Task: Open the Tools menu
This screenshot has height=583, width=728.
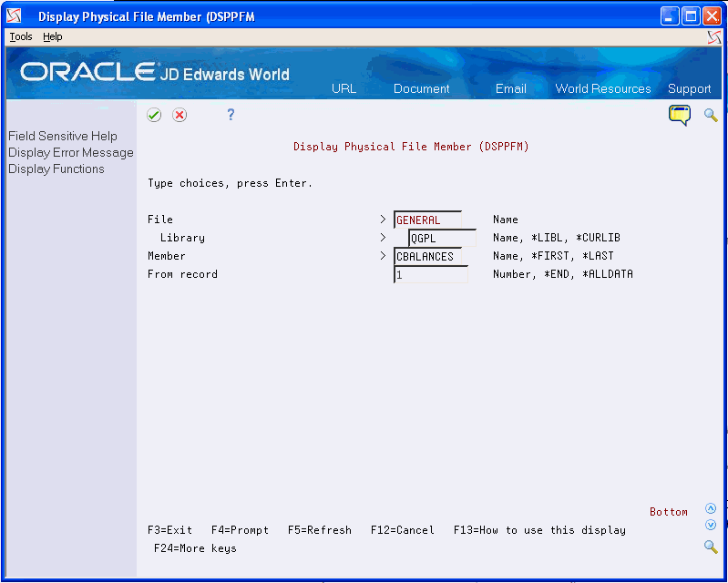Action: (x=21, y=36)
